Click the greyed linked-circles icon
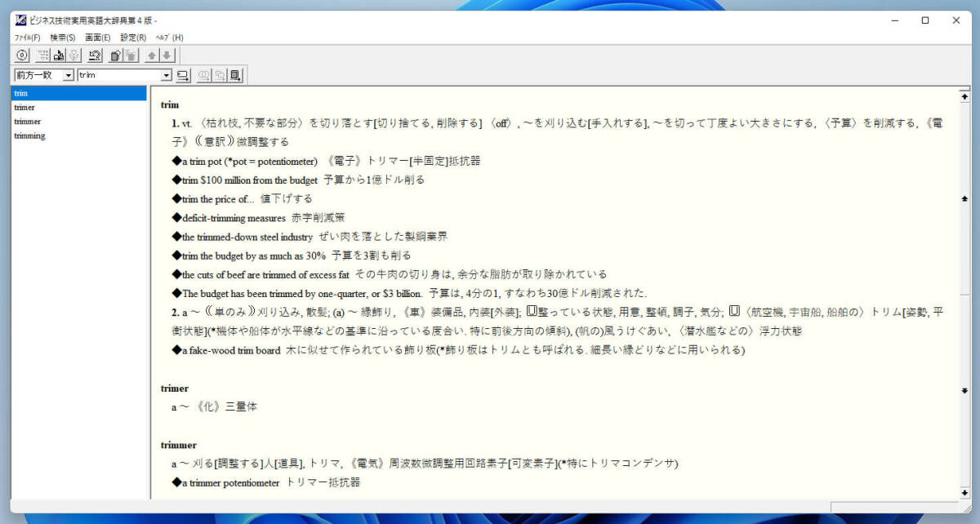Viewport: 980px width, 524px height. tap(204, 75)
